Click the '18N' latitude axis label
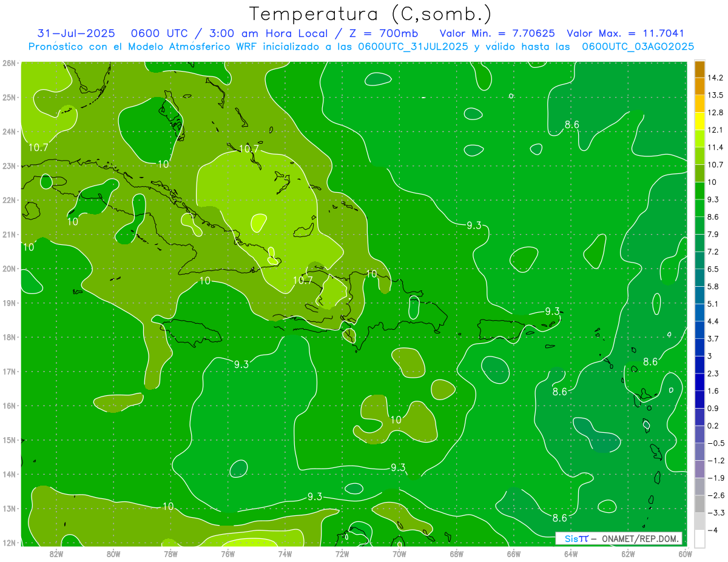This screenshot has width=728, height=562. pyautogui.click(x=9, y=337)
